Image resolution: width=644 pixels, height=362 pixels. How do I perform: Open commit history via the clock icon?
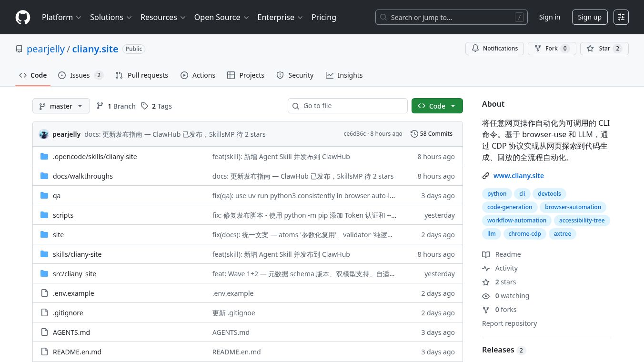tap(414, 134)
